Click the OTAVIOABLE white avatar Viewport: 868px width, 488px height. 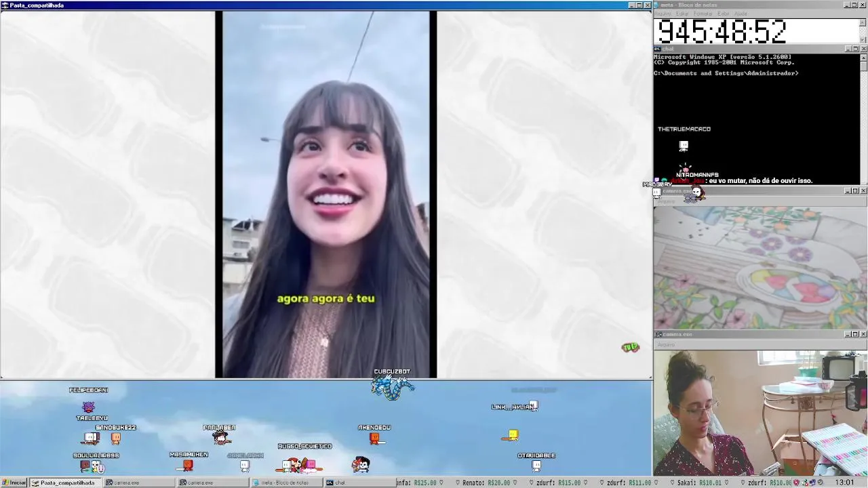point(536,466)
